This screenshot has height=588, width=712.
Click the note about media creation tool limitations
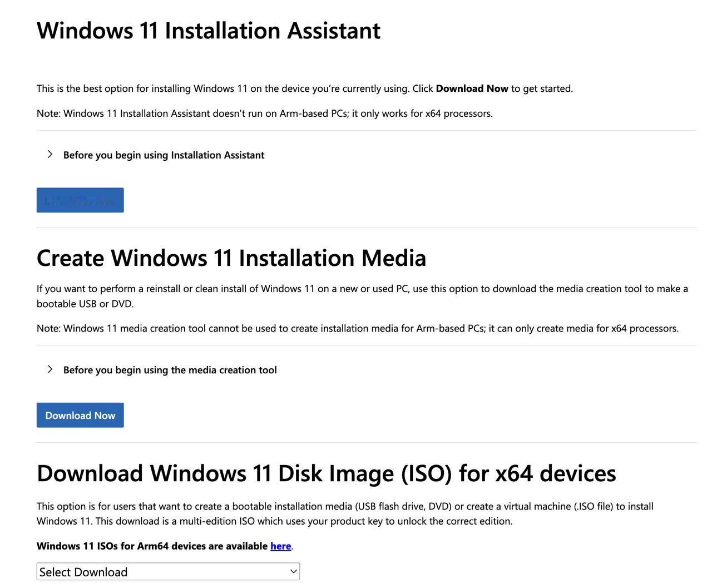click(357, 328)
